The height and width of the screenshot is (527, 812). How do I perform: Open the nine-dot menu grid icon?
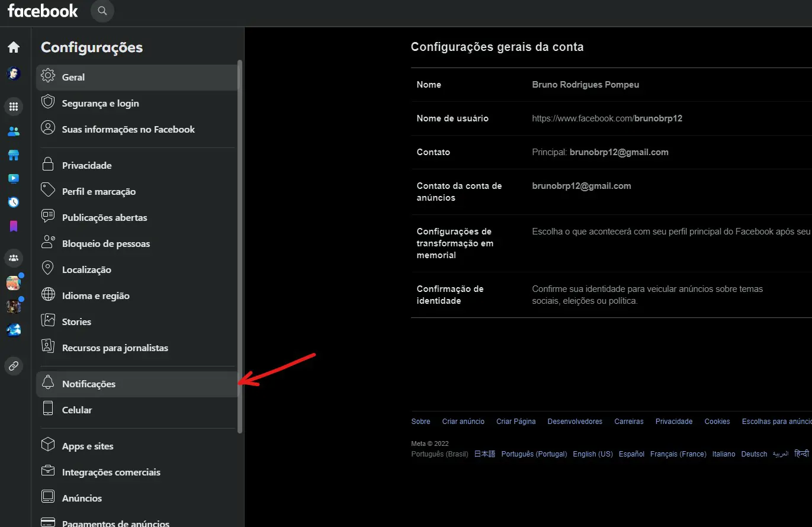13,107
